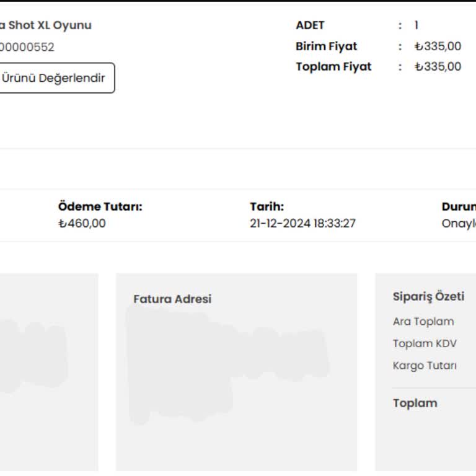Open the Shot XL Oyunu product title
The height and width of the screenshot is (476, 476).
(46, 25)
